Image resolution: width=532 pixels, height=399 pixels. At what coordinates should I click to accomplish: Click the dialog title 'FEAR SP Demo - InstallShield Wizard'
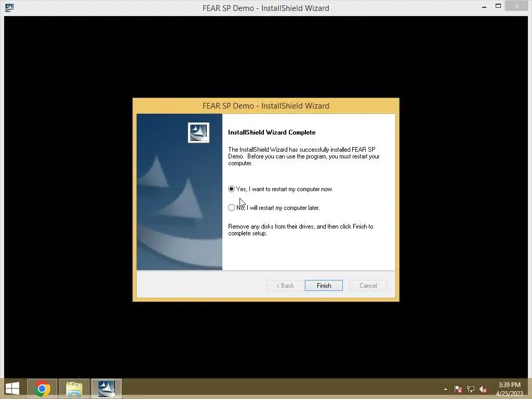click(265, 106)
